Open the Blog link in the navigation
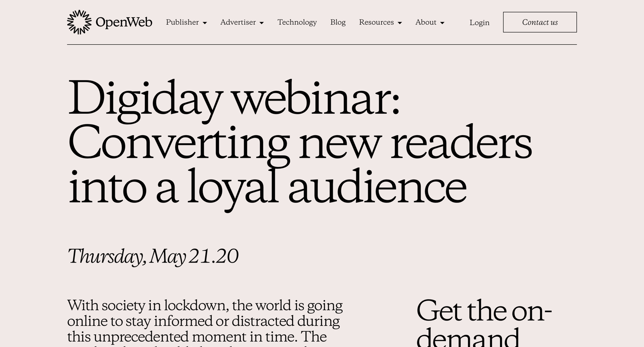 tap(338, 22)
